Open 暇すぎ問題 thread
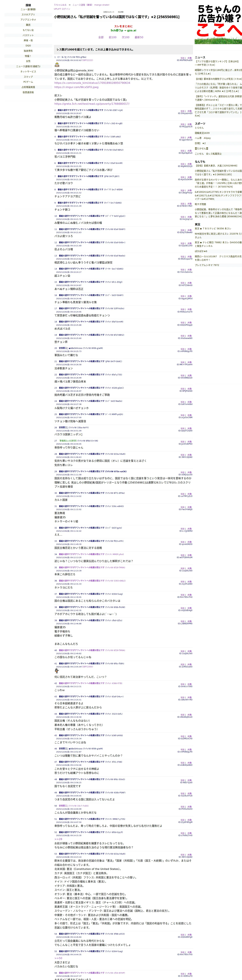 coord(201,204)
